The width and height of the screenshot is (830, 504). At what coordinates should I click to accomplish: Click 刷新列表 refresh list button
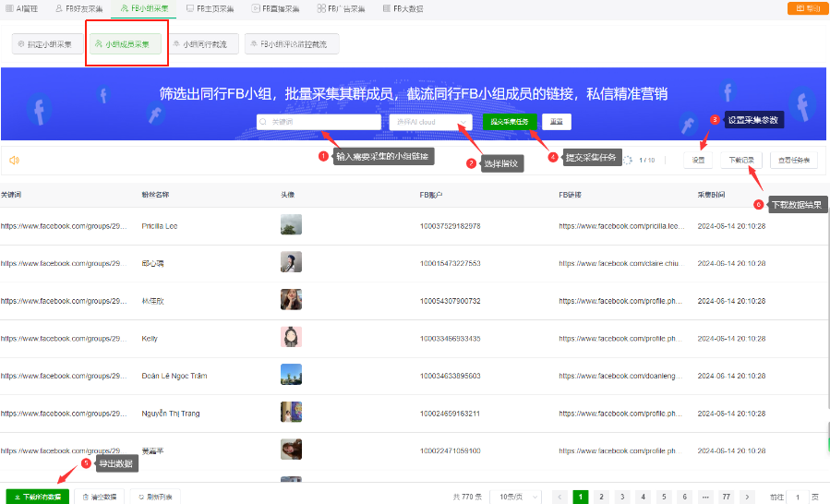[155, 497]
